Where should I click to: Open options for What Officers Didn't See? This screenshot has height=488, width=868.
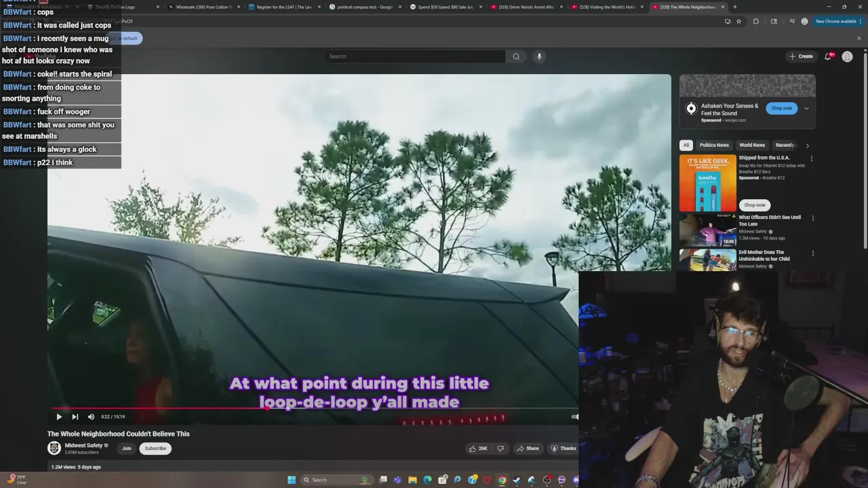(812, 218)
